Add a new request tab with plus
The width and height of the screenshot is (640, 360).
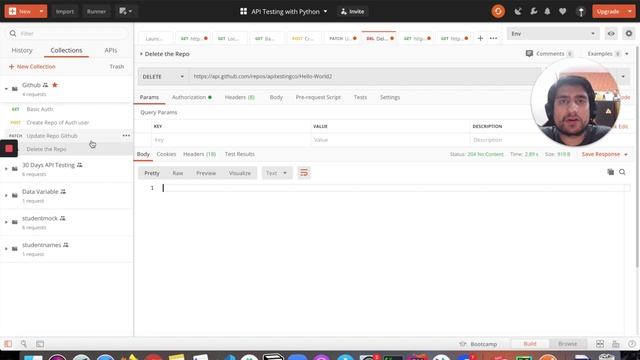pos(480,38)
